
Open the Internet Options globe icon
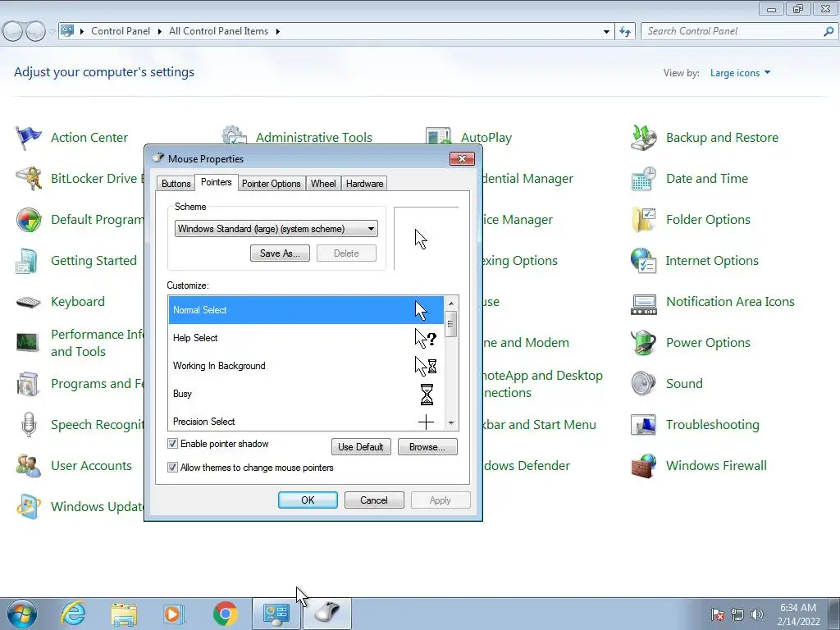click(643, 261)
